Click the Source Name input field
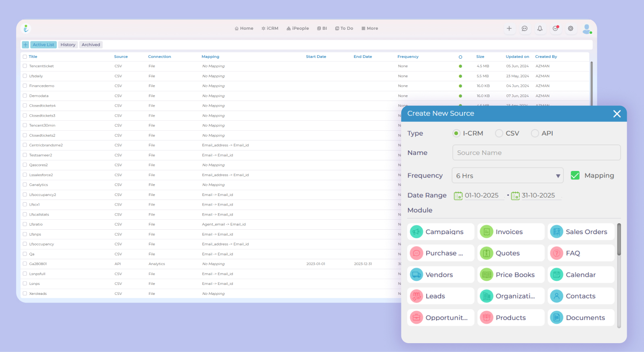This screenshot has height=352, width=644. [536, 153]
